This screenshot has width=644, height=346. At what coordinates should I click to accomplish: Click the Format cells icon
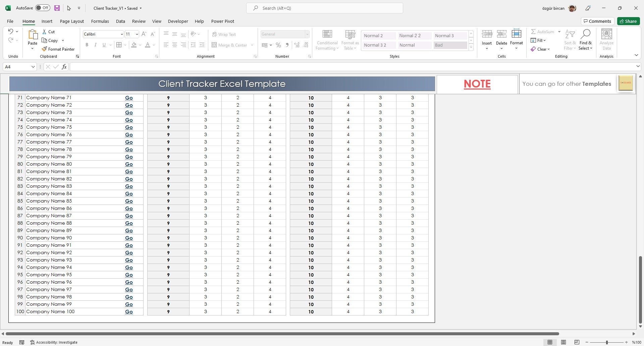point(517,34)
